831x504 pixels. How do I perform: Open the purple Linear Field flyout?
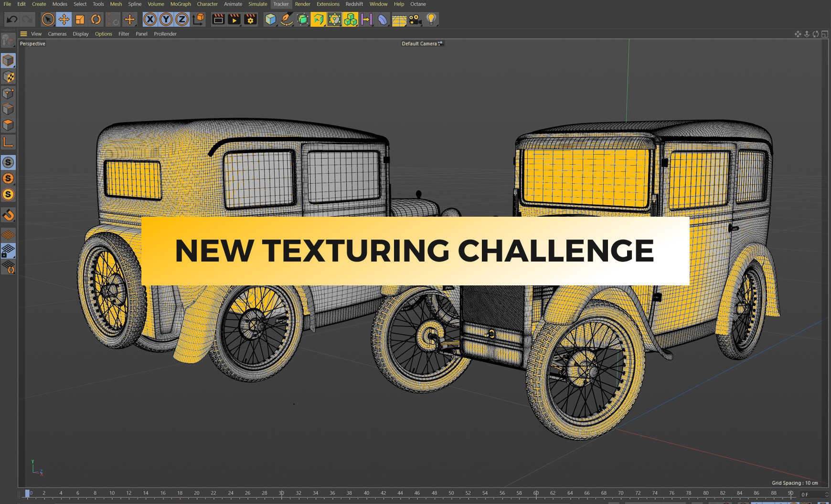(x=367, y=20)
